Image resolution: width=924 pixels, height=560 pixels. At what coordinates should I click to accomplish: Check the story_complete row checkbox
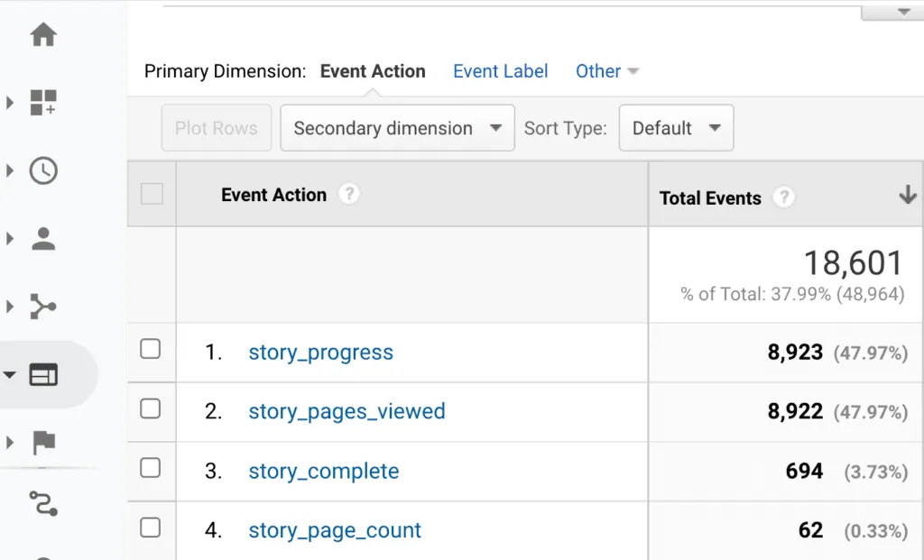coord(151,467)
